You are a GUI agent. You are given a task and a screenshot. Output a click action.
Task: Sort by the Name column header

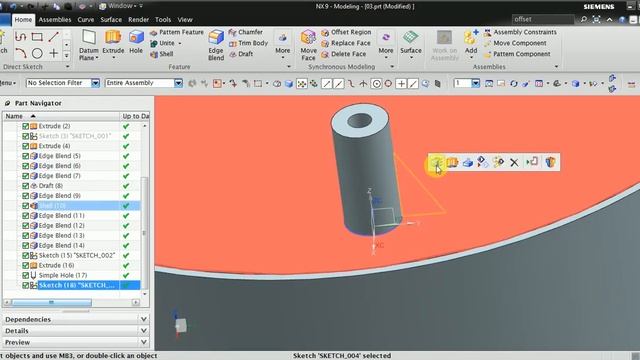(x=61, y=116)
